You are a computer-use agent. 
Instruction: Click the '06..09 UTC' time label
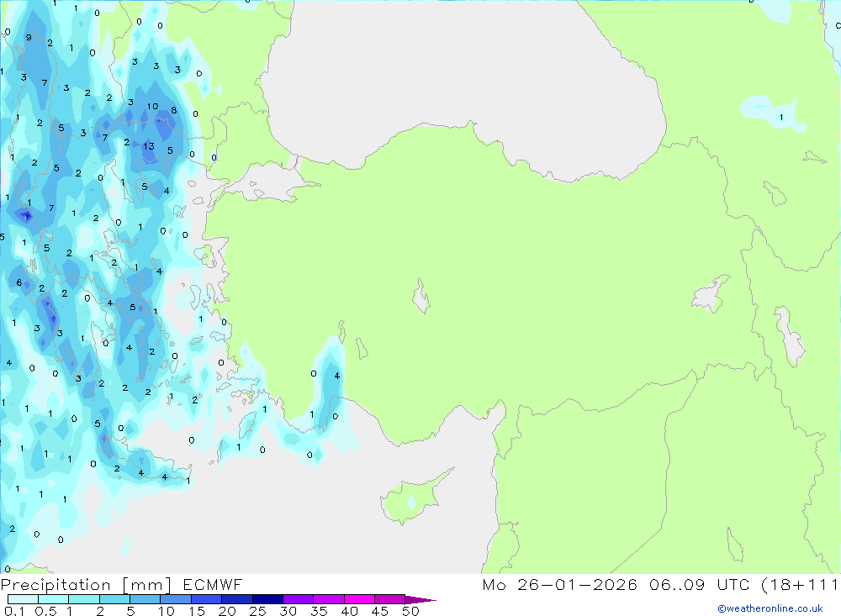click(x=699, y=585)
